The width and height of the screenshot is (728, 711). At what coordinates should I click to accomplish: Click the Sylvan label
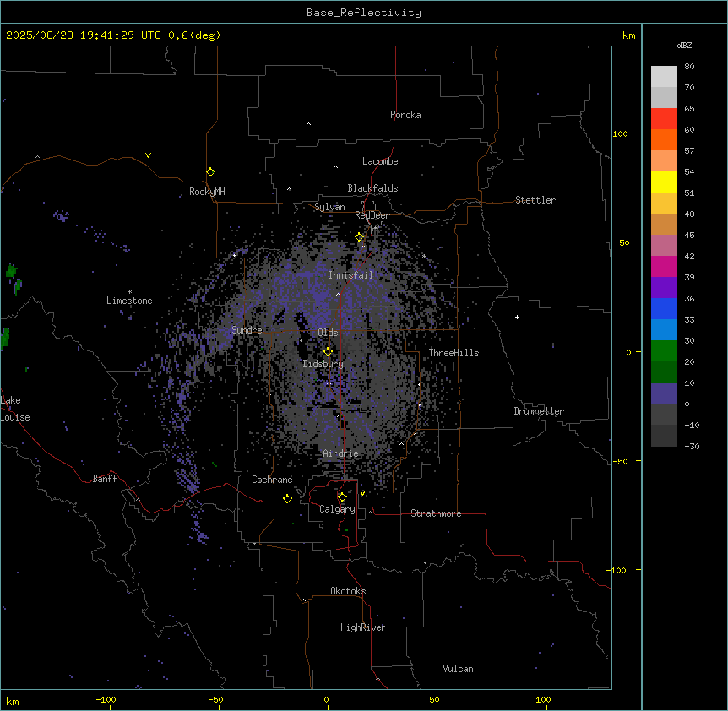[x=329, y=207]
